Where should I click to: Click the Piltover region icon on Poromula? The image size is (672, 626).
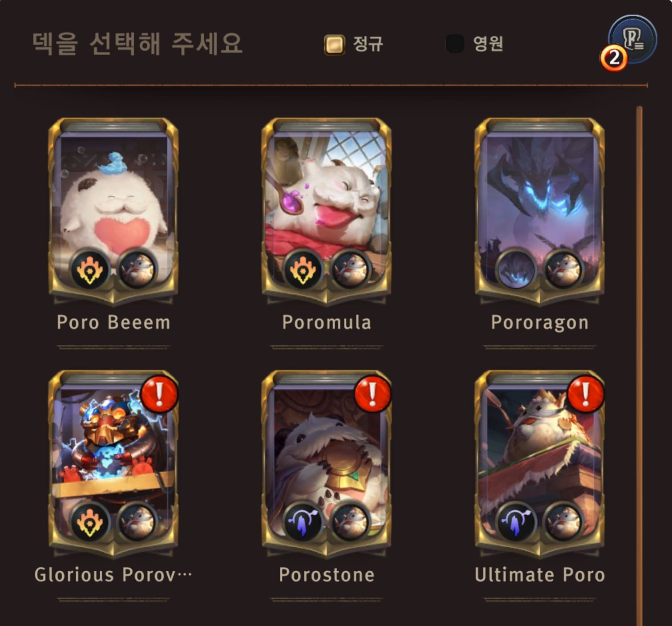pyautogui.click(x=303, y=270)
